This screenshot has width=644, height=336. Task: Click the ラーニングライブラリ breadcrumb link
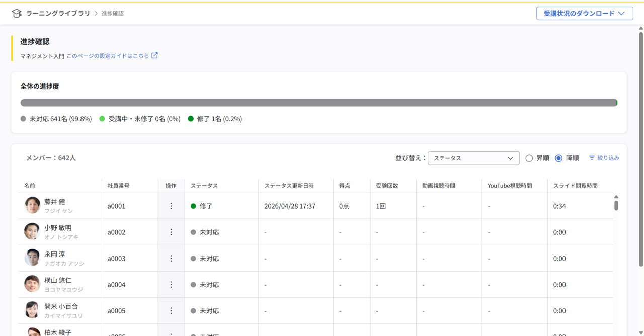click(58, 14)
